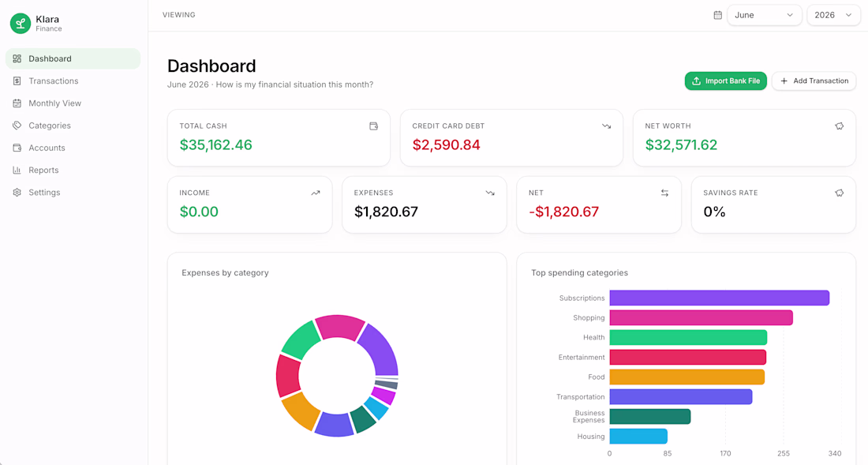Screen dimensions: 868x465
Task: Click the Expenses value $1,820.67
Action: [x=386, y=212]
